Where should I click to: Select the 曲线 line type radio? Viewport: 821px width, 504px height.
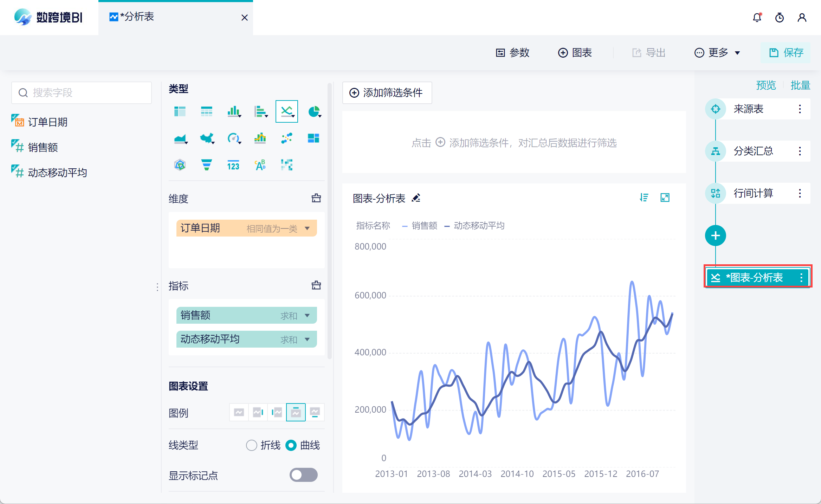point(291,445)
